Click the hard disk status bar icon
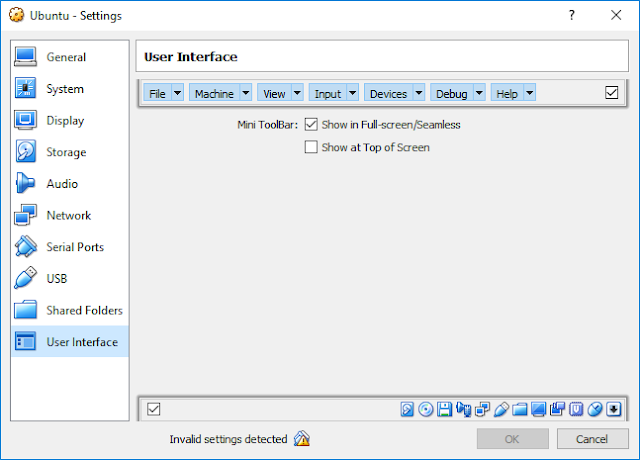The image size is (640, 460). [407, 409]
